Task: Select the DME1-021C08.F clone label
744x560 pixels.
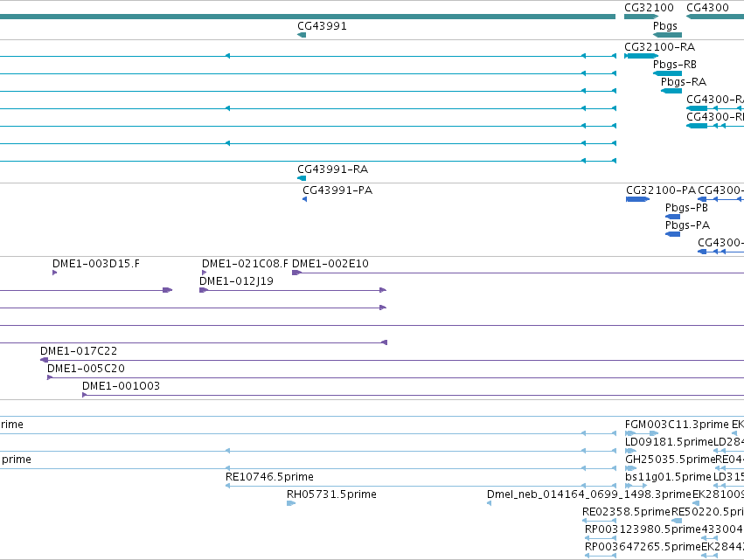Action: click(245, 264)
